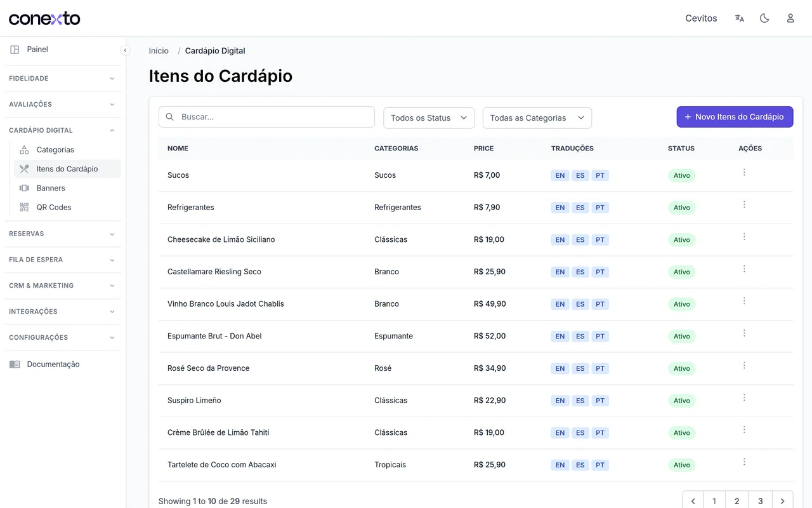Click the Conexto logo
This screenshot has height=508, width=812.
pyautogui.click(x=44, y=18)
